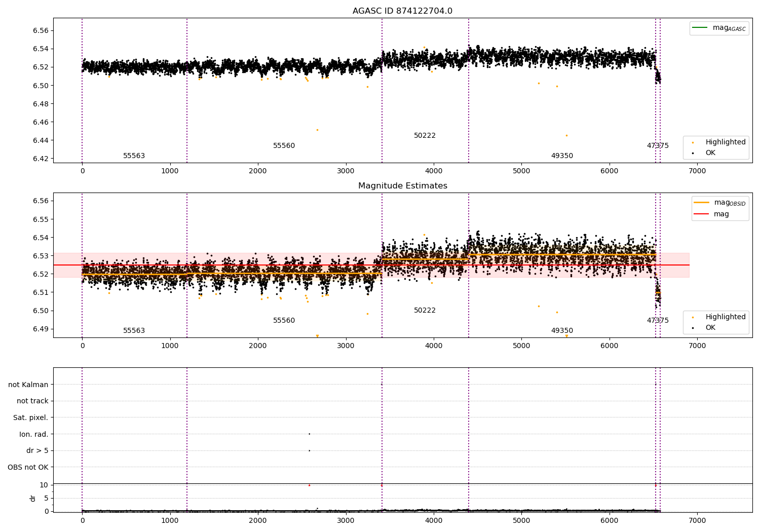Image resolution: width=760 pixels, height=532 pixels.
Task: Click the orange outlier point near 6.445 in obsid 49350, top plot
Action: (x=566, y=135)
